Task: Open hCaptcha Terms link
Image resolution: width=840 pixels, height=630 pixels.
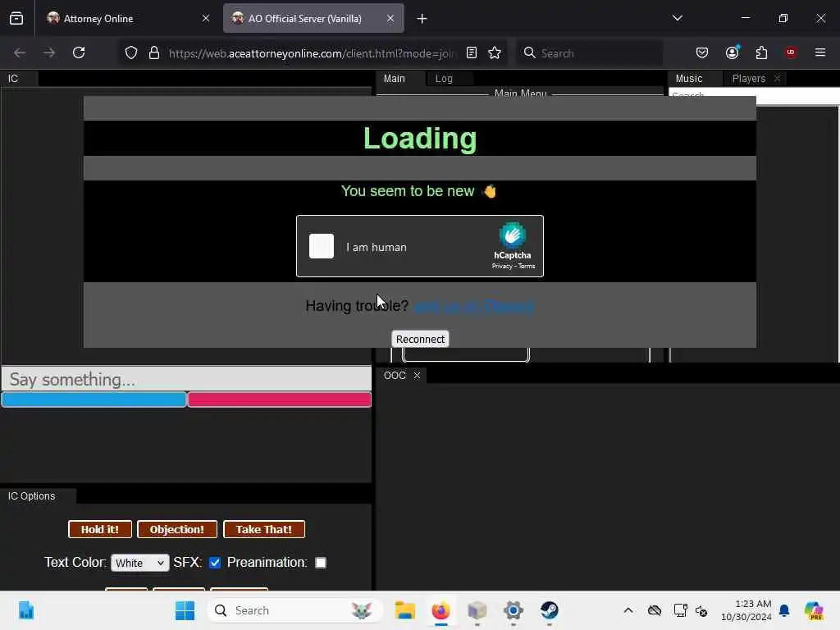Action: 527,267
